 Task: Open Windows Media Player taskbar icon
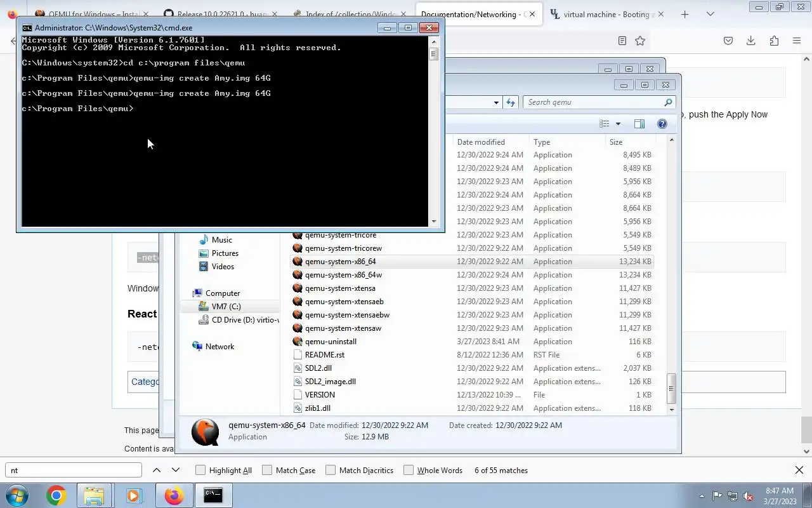pos(133,495)
